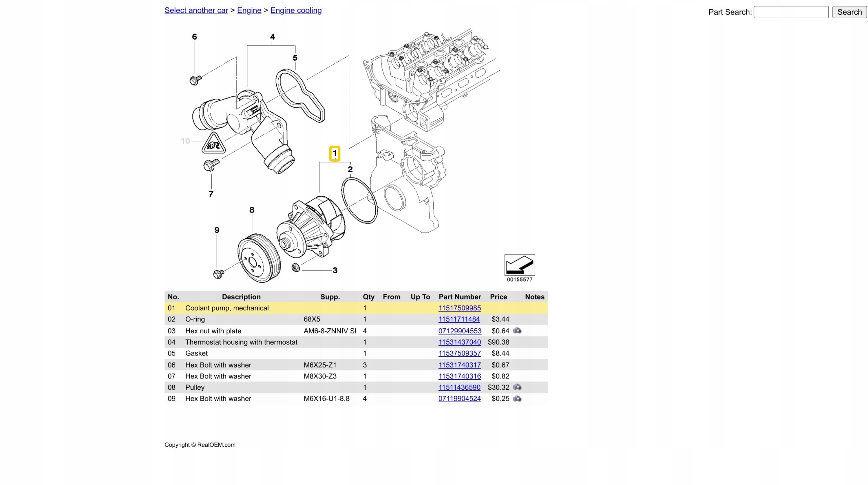The image size is (868, 485).
Task: Click notes icon for part 07119904524
Action: tap(517, 399)
